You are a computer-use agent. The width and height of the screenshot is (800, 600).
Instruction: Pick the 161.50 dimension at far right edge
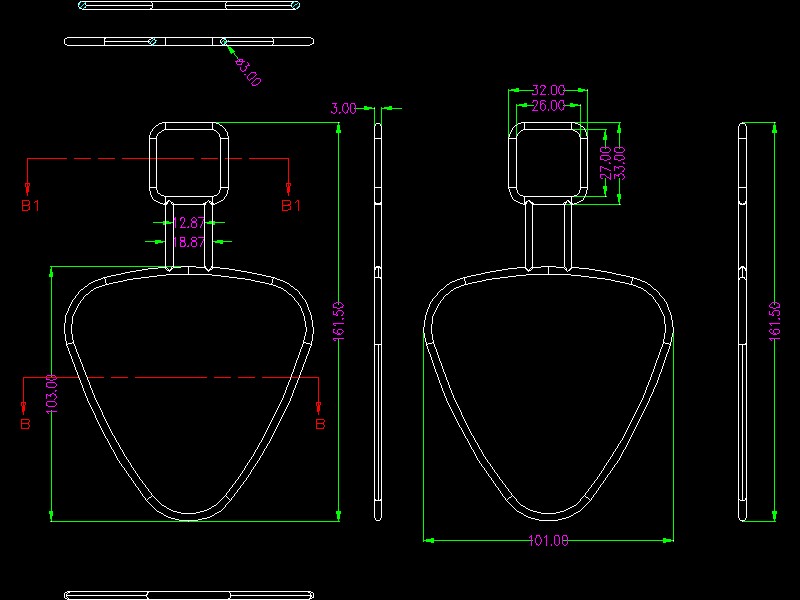774,321
